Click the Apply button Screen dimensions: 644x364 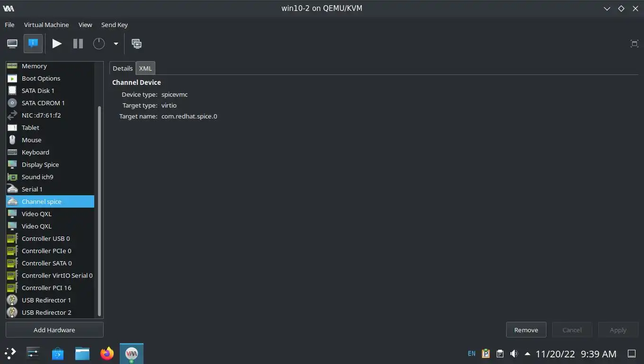tap(618, 330)
